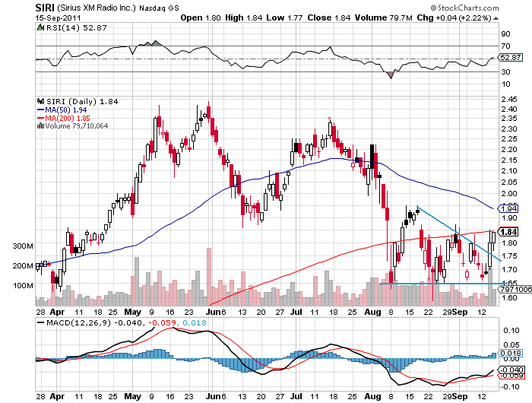Click the RSI 30 oversold axis label
Image resolution: width=532 pixels, height=403 pixels.
pos(505,71)
